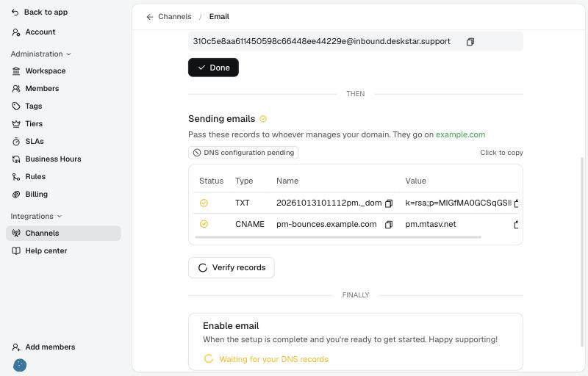Copy the inbound deskstar.support email address
The image size is (588, 376).
point(470,42)
